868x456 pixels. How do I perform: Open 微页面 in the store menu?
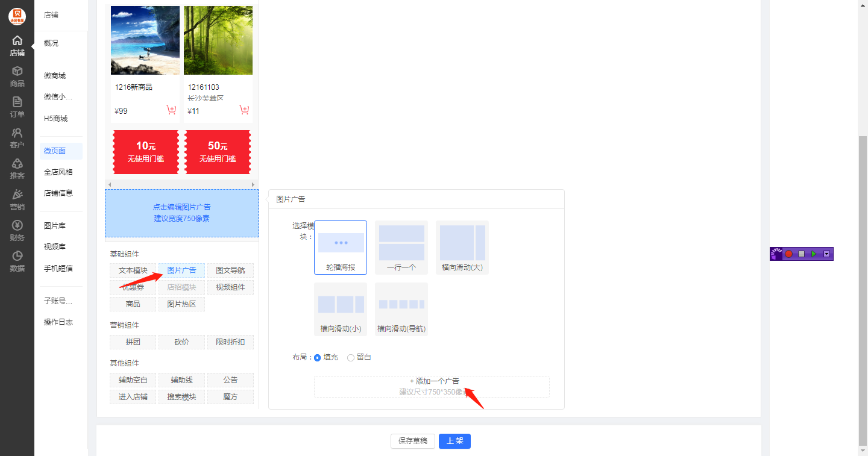pyautogui.click(x=61, y=151)
